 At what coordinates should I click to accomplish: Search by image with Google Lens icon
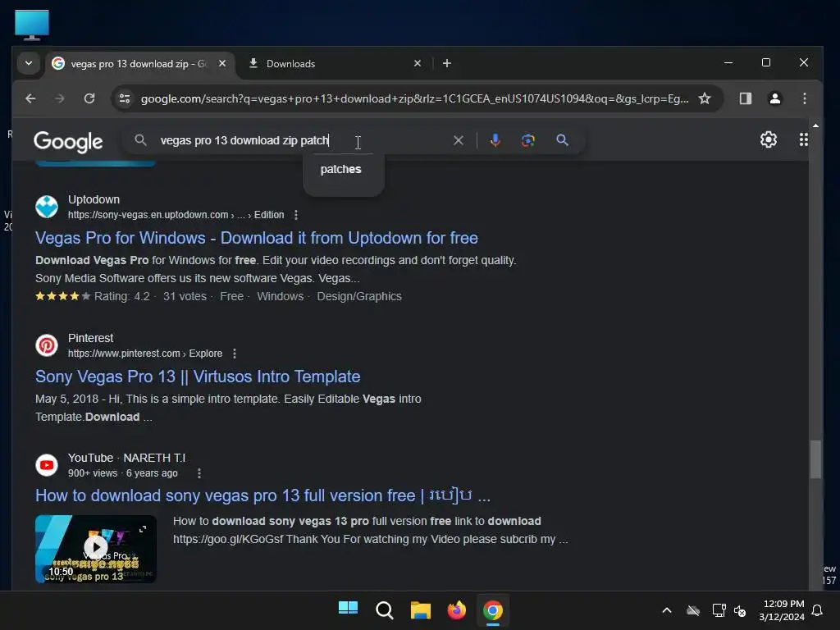[x=528, y=140]
